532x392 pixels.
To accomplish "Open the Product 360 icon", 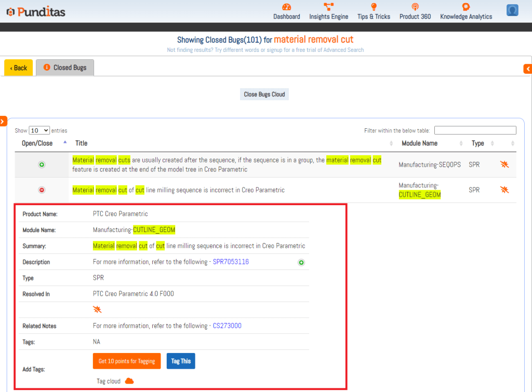I will pyautogui.click(x=415, y=7).
